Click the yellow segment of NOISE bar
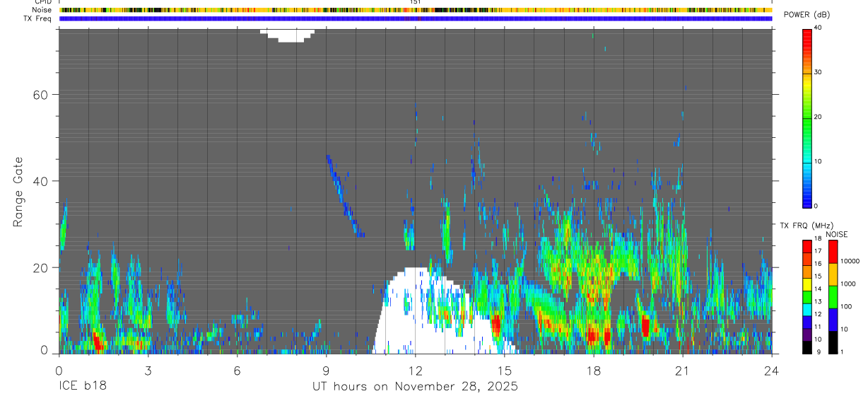The width and height of the screenshot is (868, 401). pos(833,274)
